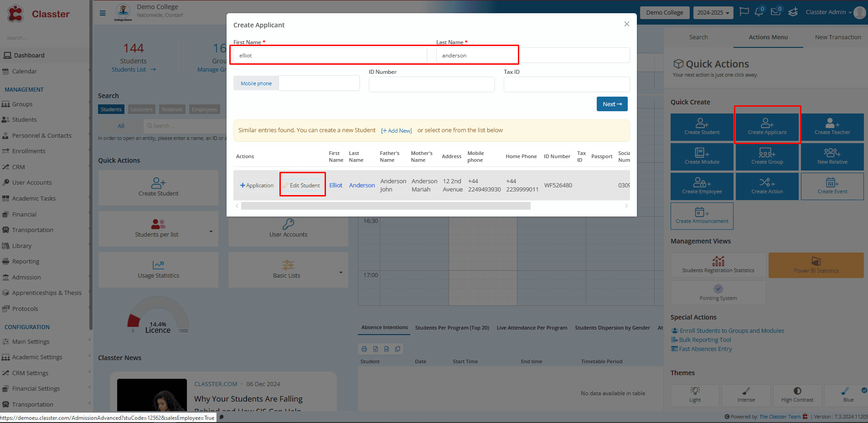868x423 pixels.
Task: Click the Tax ID input field
Action: point(567,84)
